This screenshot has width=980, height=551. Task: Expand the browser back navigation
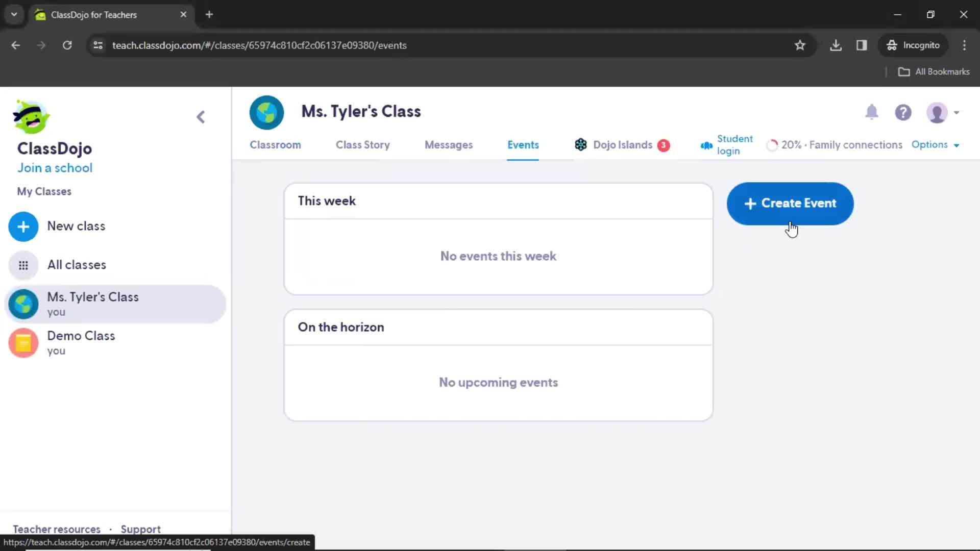(15, 45)
